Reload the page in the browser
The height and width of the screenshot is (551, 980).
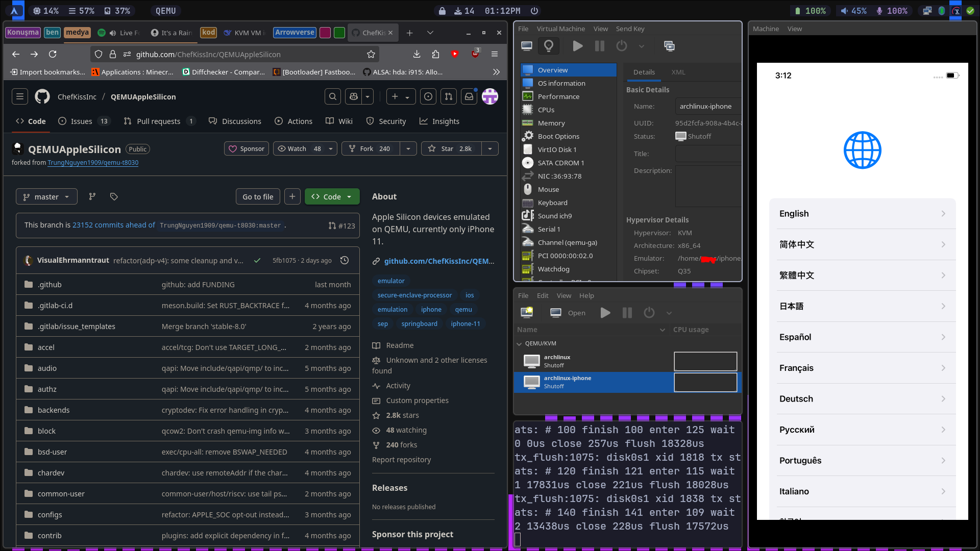click(x=53, y=55)
